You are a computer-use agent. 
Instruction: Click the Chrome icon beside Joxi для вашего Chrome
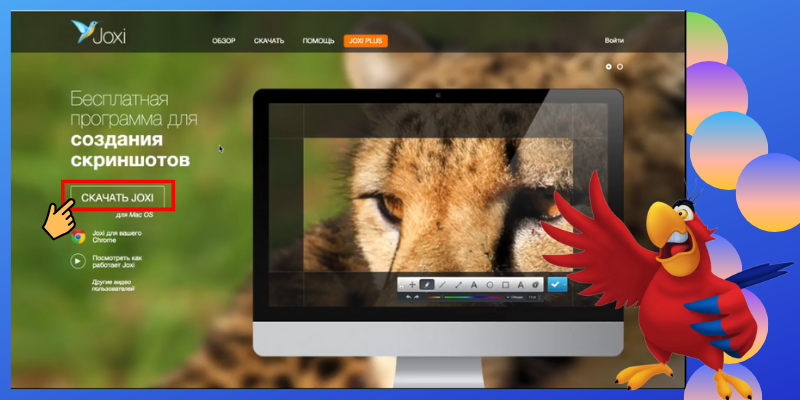pos(78,236)
